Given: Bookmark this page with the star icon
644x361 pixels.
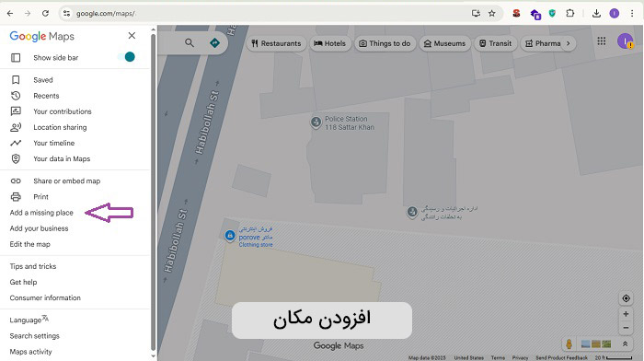Looking at the screenshot, I should click(x=491, y=14).
